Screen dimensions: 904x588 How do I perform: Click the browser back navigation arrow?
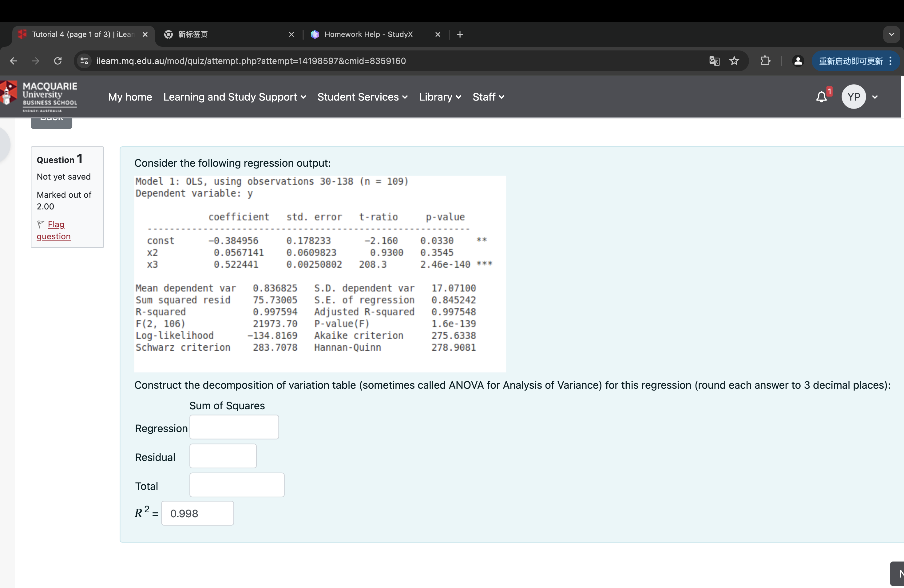pos(13,61)
